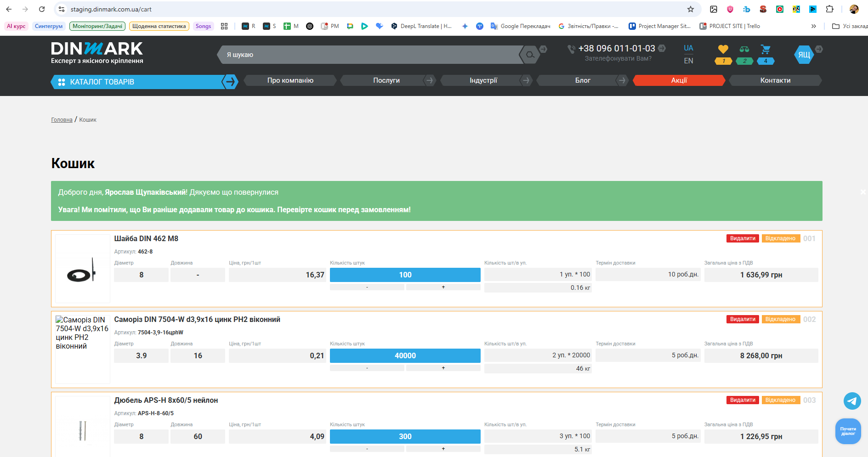868x457 pixels.
Task: Postpone Шайба DIN 462 M8 item
Action: [x=780, y=238]
